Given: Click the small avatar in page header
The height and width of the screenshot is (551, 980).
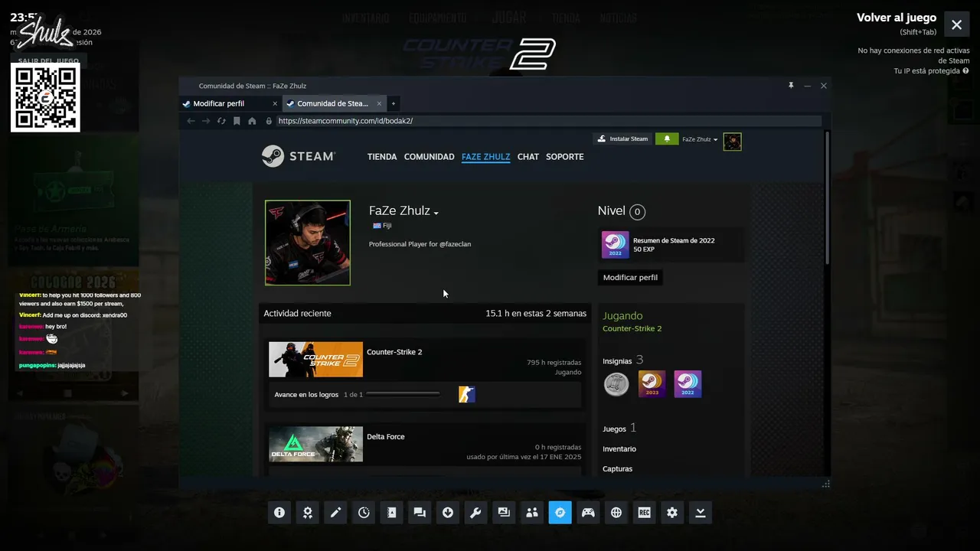Looking at the screenshot, I should point(733,142).
